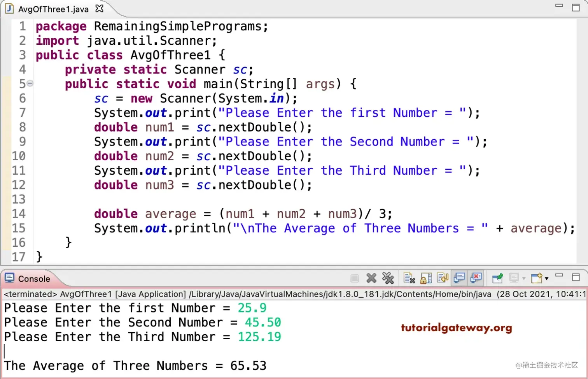The width and height of the screenshot is (588, 379).
Task: Maximize the editor area
Action: coord(576,7)
